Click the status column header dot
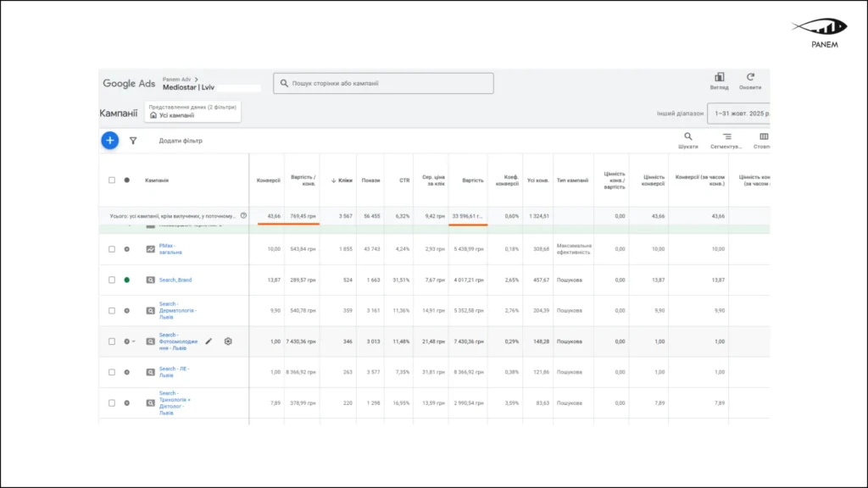 coord(127,180)
